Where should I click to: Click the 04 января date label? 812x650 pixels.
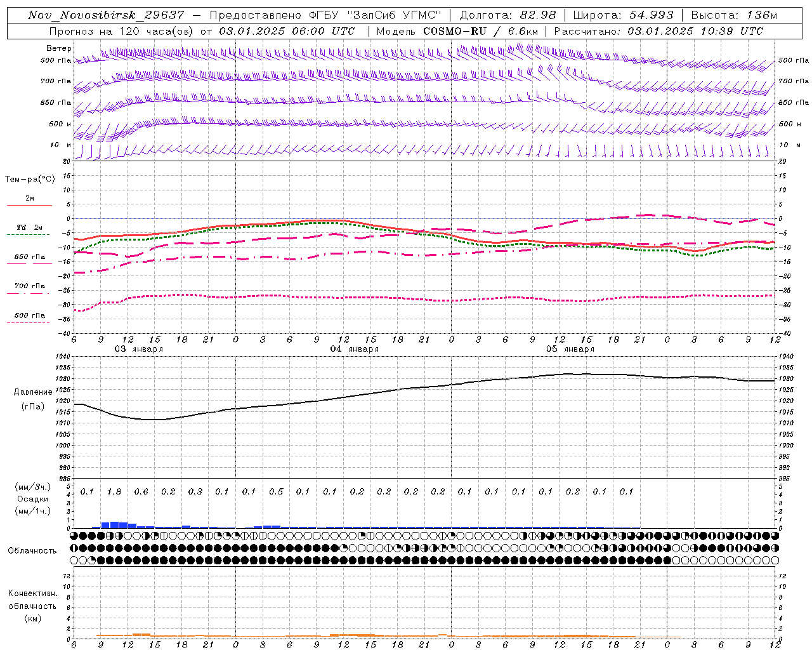(x=354, y=349)
